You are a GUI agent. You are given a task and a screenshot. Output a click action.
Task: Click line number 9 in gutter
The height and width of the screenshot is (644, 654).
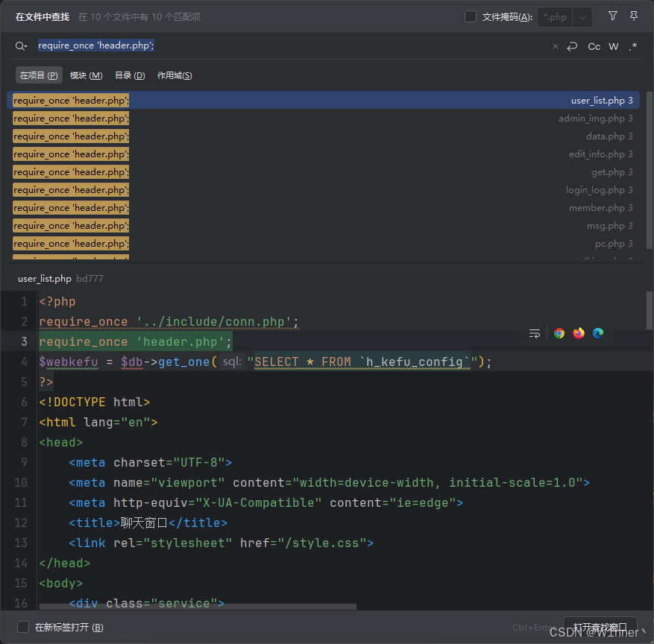[24, 463]
